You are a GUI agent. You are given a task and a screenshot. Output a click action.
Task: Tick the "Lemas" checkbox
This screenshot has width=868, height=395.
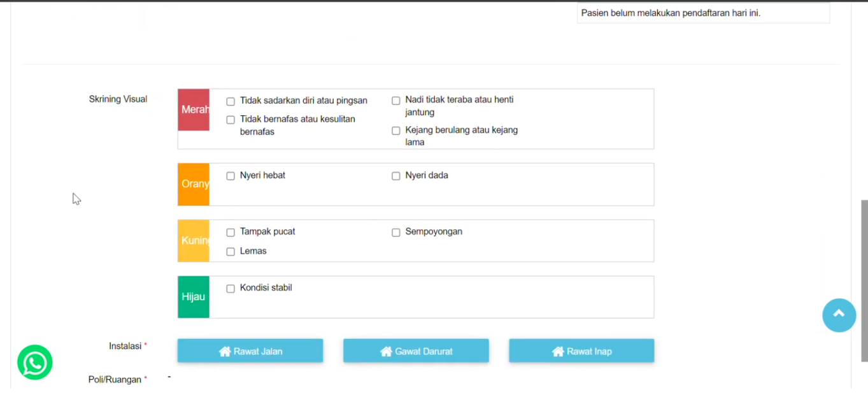231,252
